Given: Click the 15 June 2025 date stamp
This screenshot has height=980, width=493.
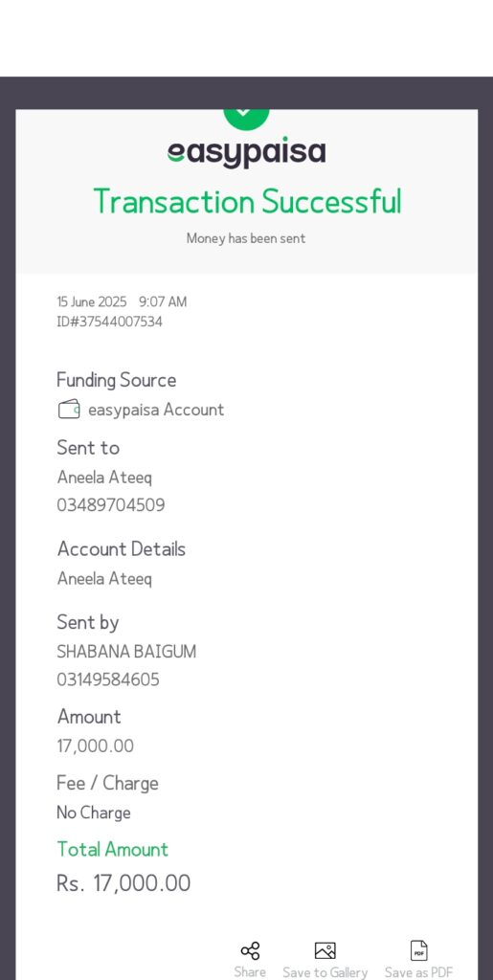Looking at the screenshot, I should pos(92,301).
